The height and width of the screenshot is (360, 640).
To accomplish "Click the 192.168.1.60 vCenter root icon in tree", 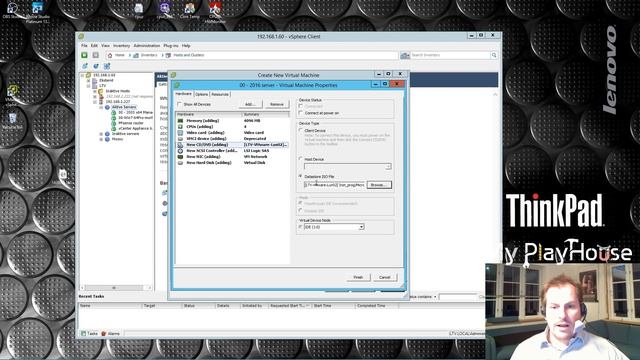I will click(88, 76).
